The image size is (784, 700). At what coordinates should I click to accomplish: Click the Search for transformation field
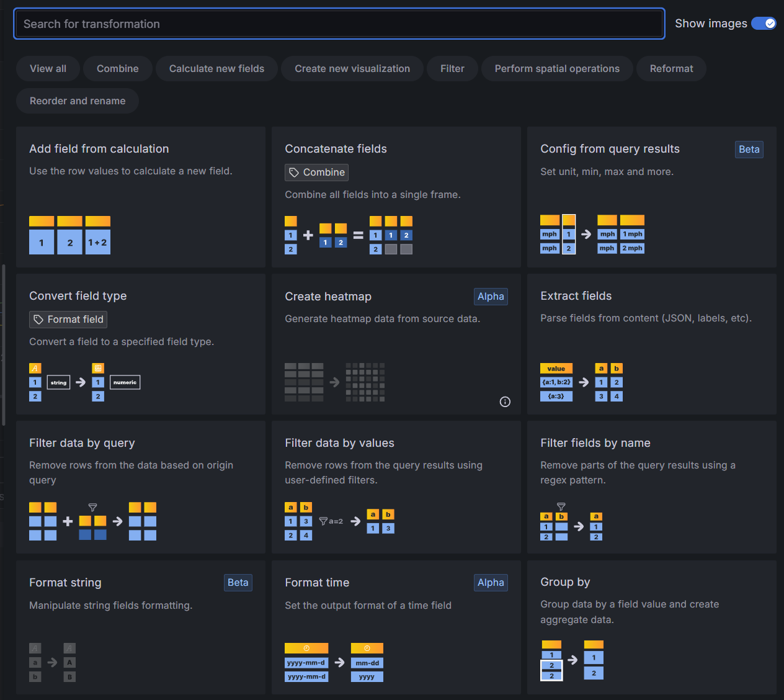coord(339,24)
